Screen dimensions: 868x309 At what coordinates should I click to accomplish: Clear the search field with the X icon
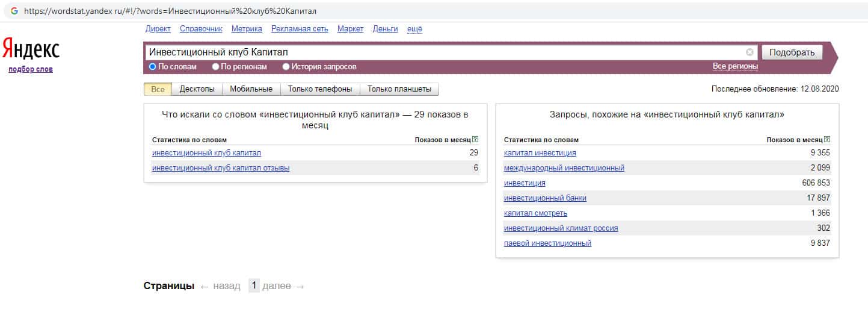click(x=749, y=52)
